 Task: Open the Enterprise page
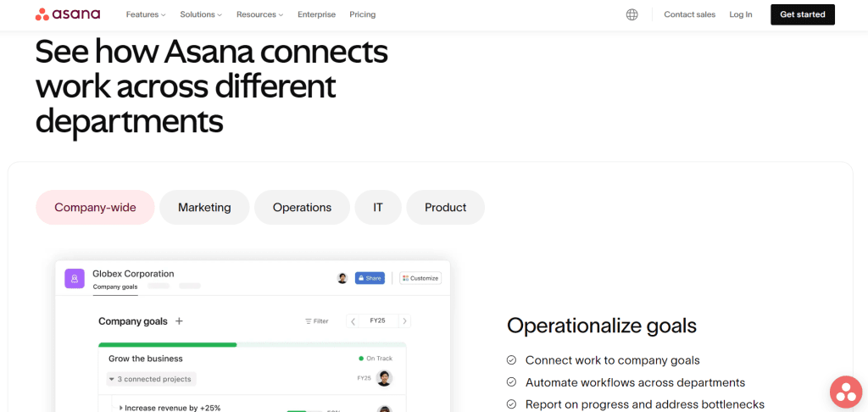[317, 15]
